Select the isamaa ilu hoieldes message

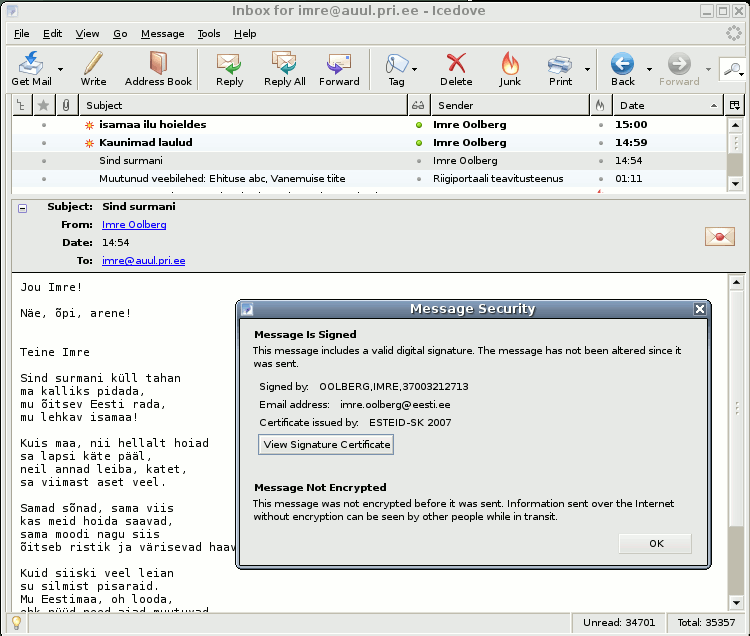368,125
